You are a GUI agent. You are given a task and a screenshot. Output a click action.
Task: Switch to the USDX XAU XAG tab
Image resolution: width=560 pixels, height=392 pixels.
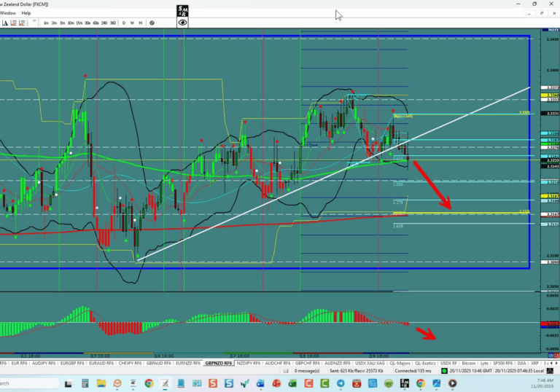pos(370,363)
